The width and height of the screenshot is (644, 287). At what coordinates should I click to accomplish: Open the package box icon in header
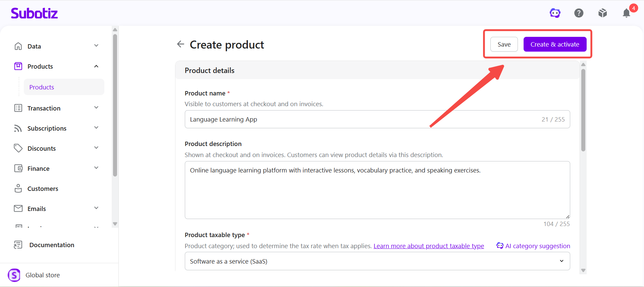pyautogui.click(x=602, y=13)
